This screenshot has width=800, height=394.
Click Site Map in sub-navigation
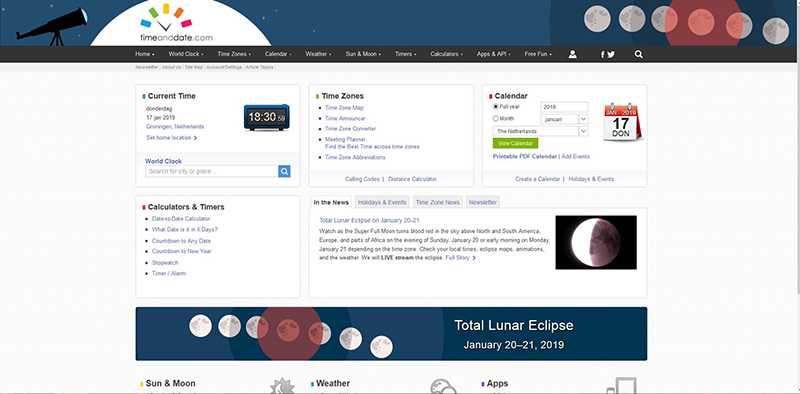(193, 67)
